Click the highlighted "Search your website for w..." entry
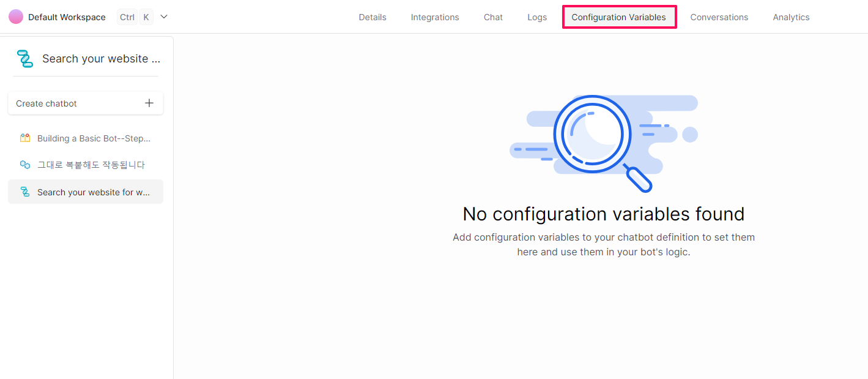 point(85,192)
